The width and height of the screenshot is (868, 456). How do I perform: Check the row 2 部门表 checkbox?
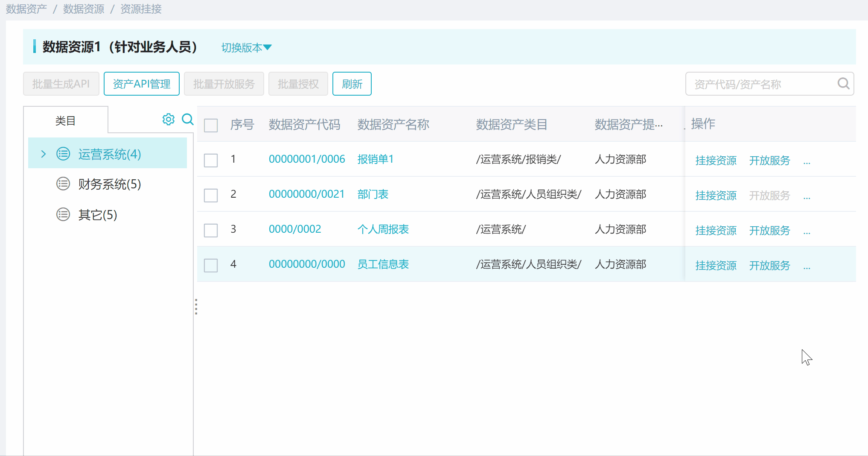(211, 196)
